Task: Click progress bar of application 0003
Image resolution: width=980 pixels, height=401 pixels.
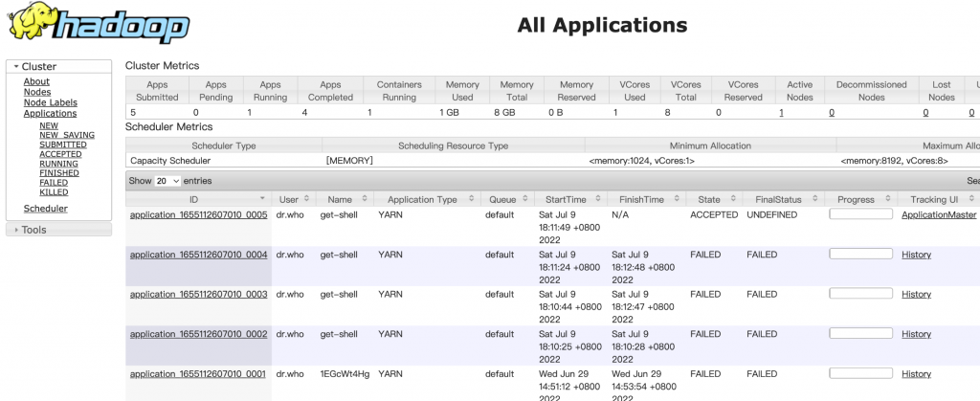Action: [860, 293]
